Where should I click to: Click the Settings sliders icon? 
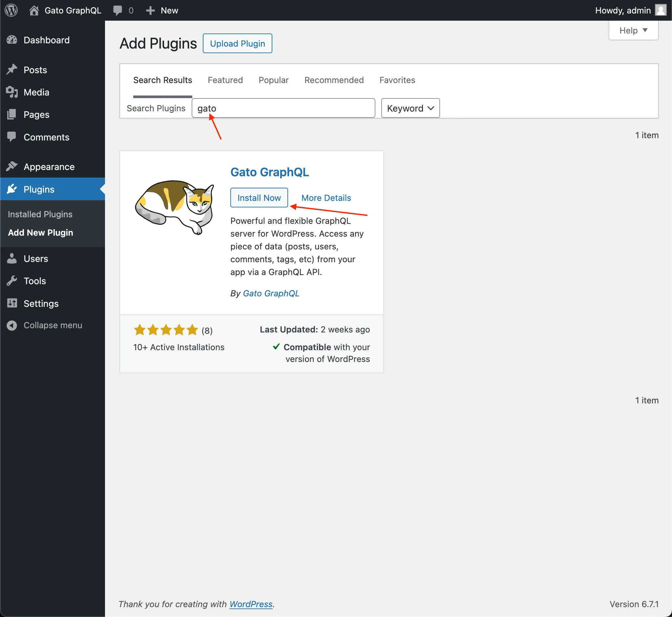point(12,303)
